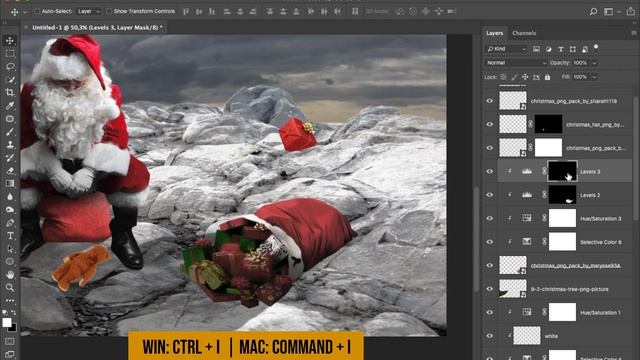Select the Quick Selection tool

click(x=10, y=80)
